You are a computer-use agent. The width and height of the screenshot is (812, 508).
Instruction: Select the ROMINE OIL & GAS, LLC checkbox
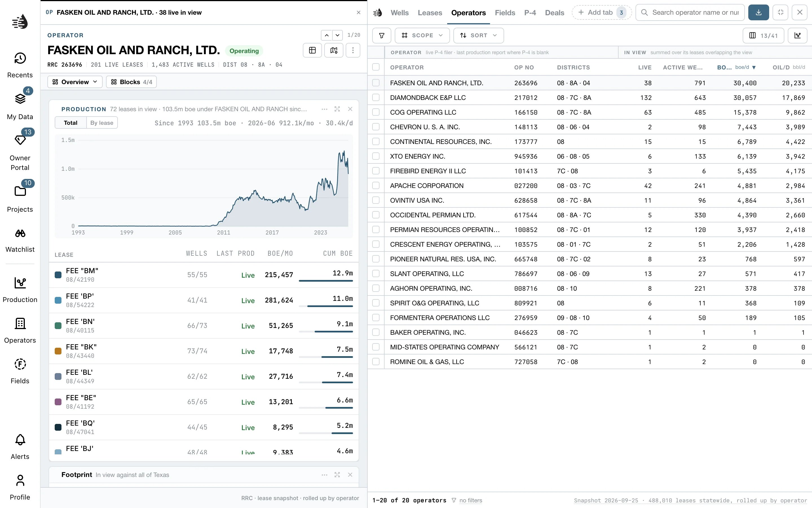pos(376,362)
